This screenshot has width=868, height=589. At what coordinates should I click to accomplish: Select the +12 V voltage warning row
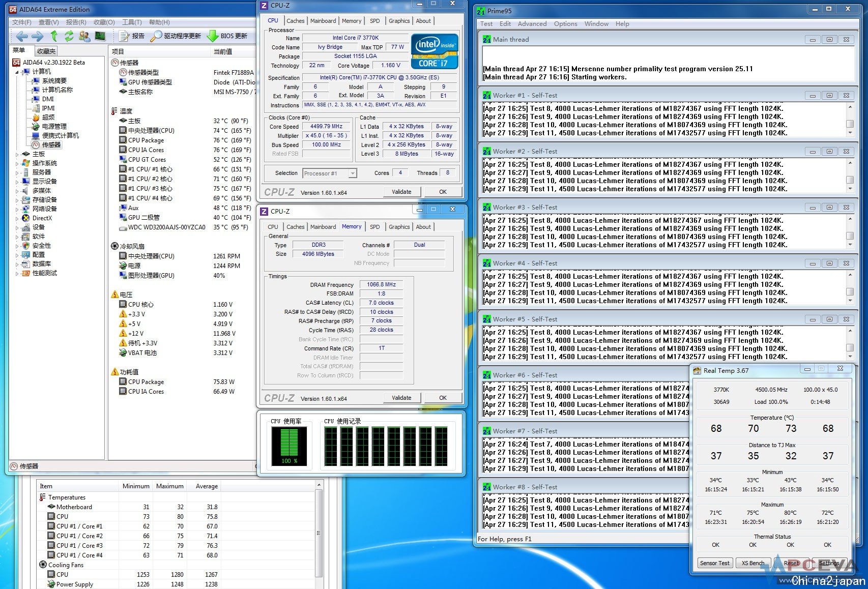click(185, 333)
